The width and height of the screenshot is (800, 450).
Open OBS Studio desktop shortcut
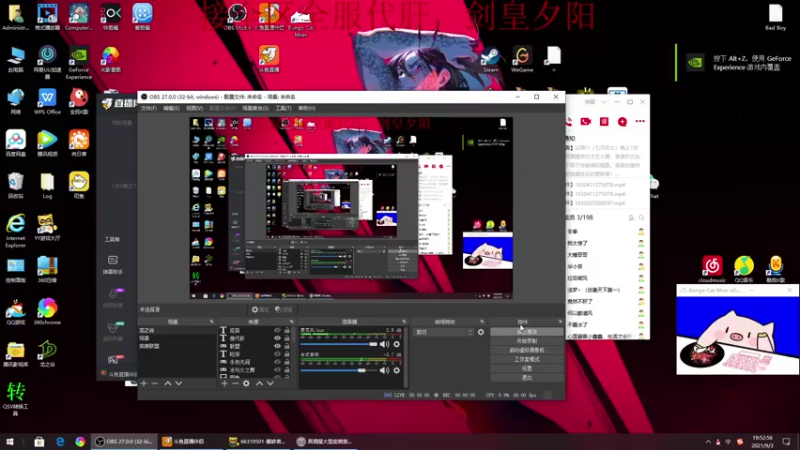[x=237, y=17]
